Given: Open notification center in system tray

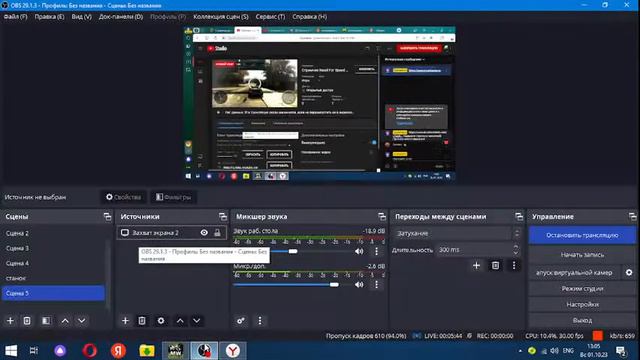Looking at the screenshot, I should (x=621, y=351).
